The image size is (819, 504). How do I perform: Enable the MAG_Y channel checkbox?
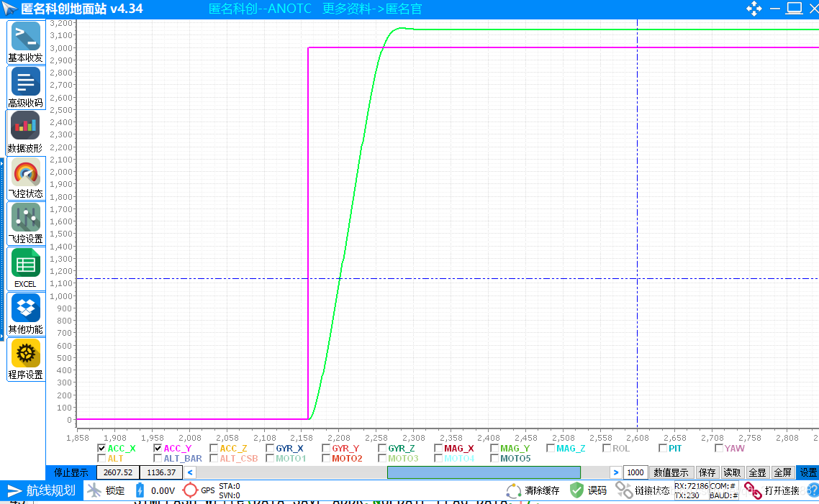pyautogui.click(x=494, y=448)
